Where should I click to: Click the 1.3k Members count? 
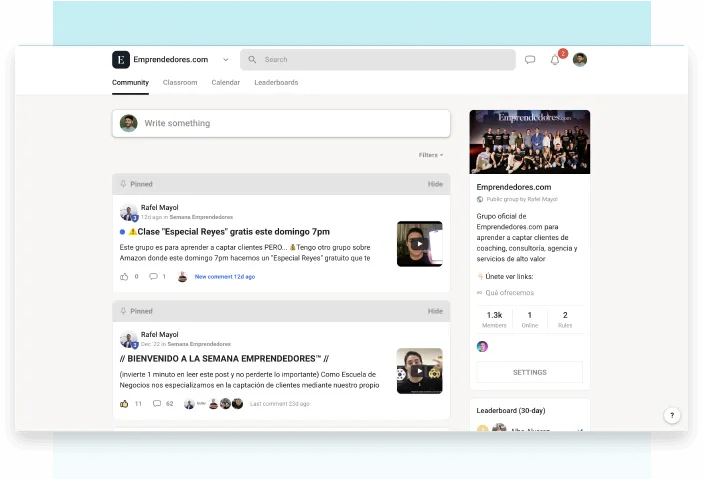click(494, 319)
